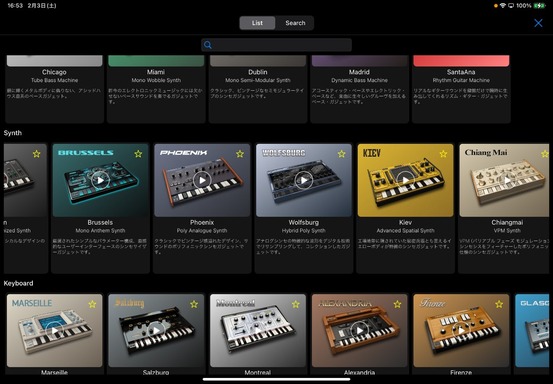553x384 pixels.
Task: Switch to the List tab
Action: tap(257, 23)
